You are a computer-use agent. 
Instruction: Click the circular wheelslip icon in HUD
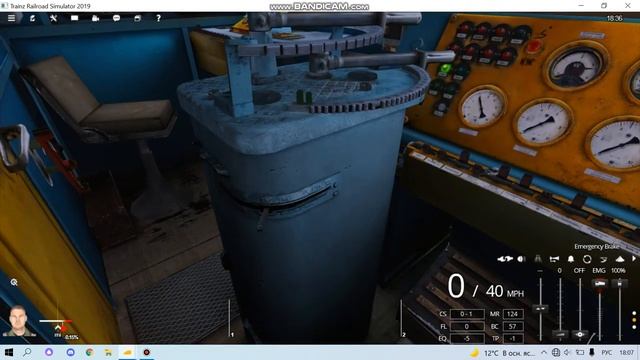(x=587, y=259)
